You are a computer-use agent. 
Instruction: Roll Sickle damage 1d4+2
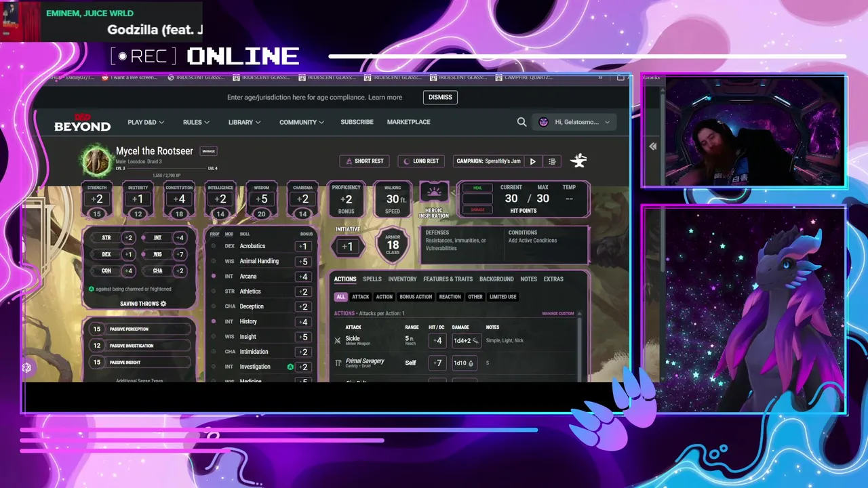tap(466, 341)
